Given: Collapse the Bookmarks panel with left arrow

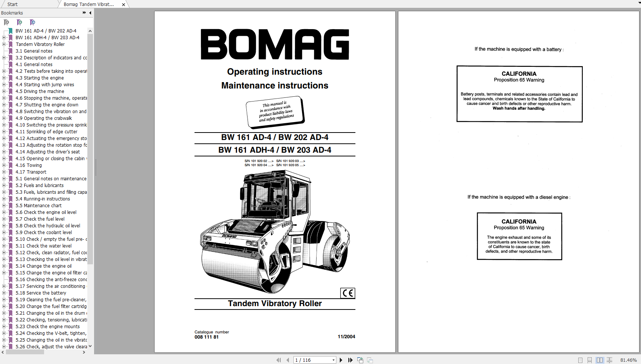Looking at the screenshot, I should coord(90,13).
